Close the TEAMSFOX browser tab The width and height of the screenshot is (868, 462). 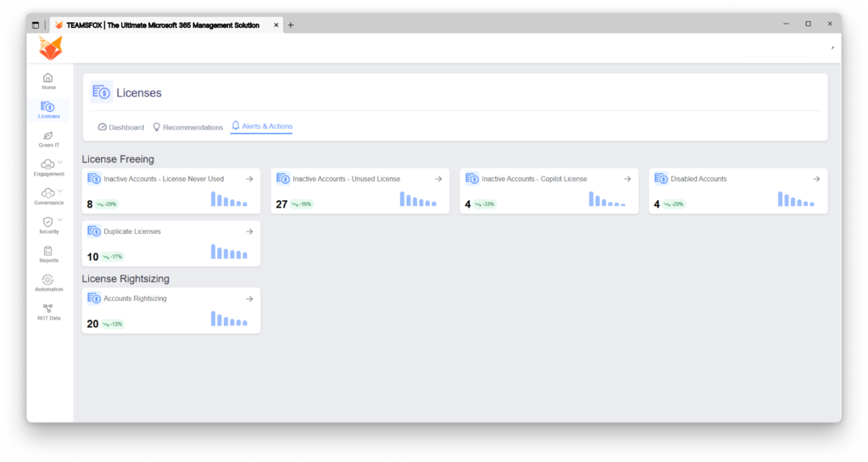pyautogui.click(x=276, y=25)
